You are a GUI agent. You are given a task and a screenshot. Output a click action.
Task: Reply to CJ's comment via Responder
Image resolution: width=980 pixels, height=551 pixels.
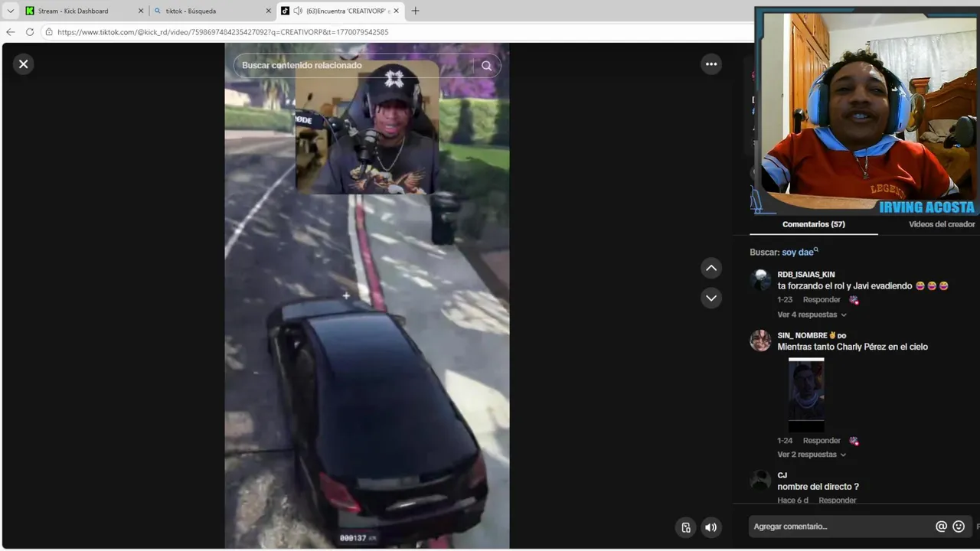[838, 500]
